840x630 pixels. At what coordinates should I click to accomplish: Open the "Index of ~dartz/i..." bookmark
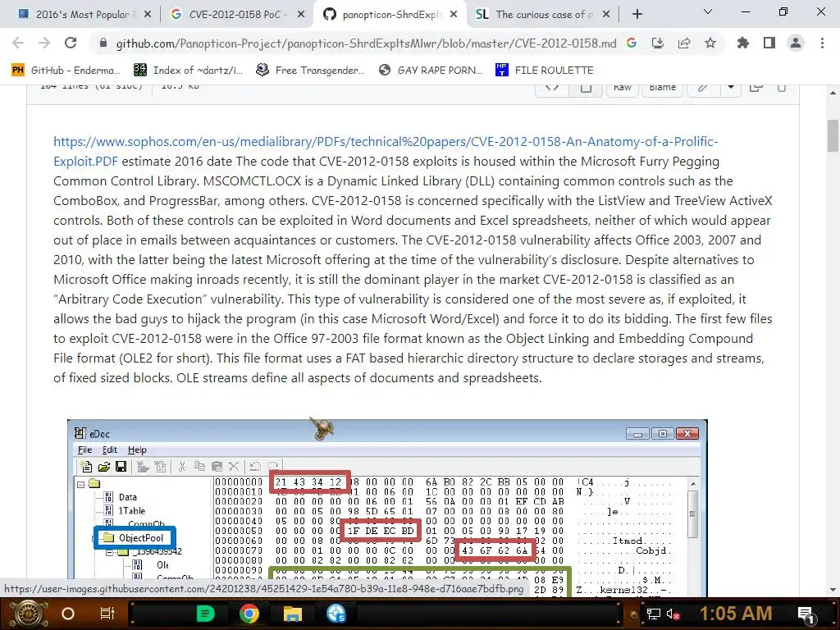[x=188, y=71]
